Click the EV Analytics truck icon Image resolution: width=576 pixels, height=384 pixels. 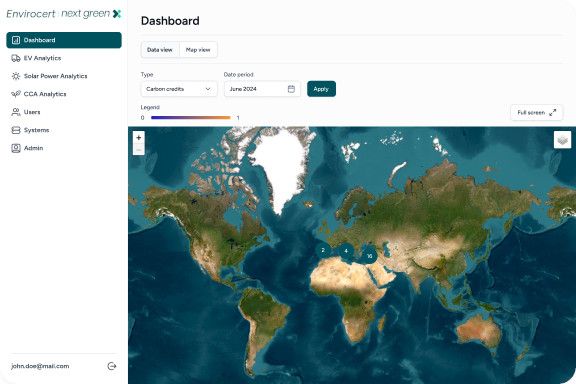coord(16,58)
